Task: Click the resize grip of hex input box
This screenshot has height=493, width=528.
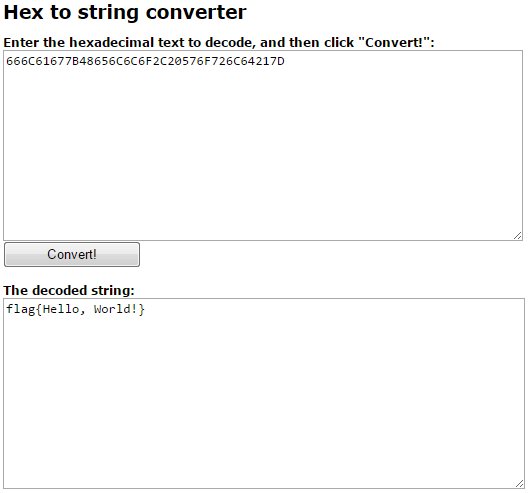Action: coord(518,236)
